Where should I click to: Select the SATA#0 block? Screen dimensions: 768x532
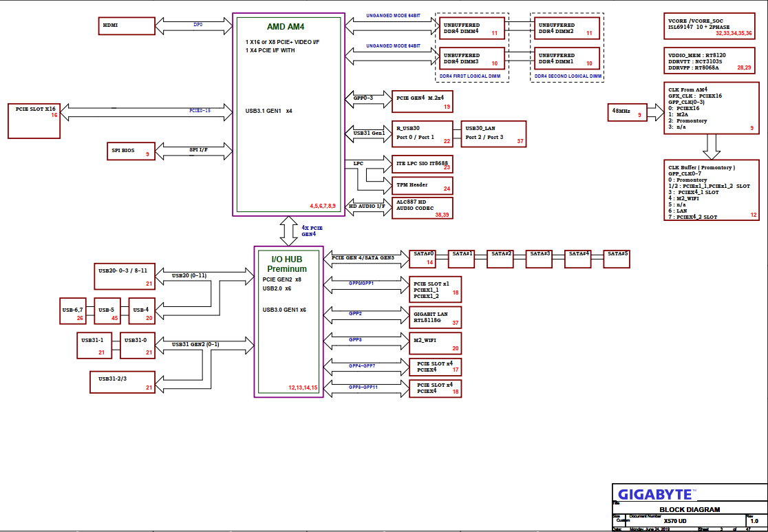[423, 259]
